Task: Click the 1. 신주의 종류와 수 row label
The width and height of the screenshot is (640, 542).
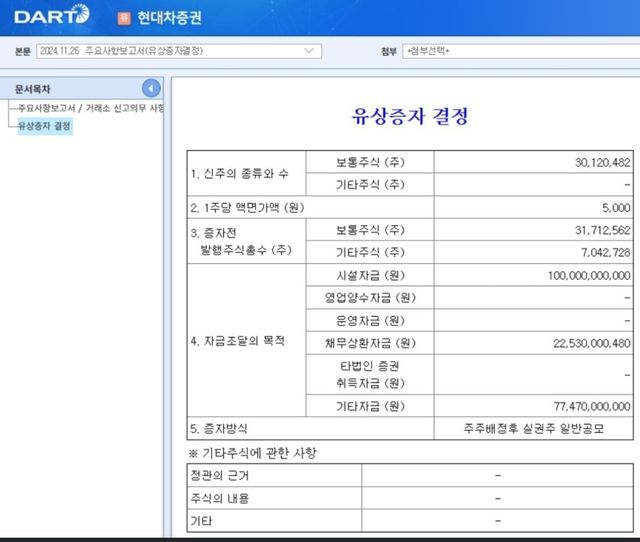Action: click(240, 174)
